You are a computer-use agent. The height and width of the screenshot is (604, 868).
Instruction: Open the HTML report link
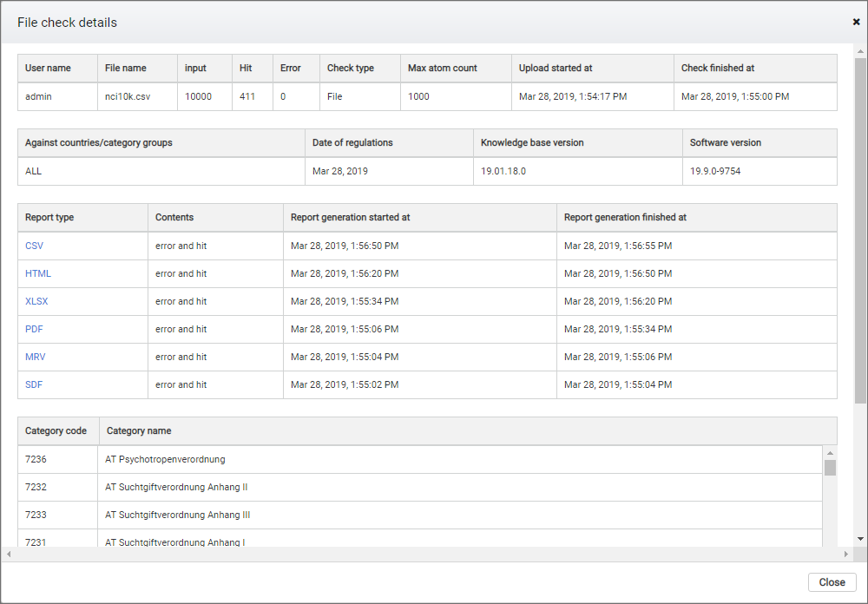pyautogui.click(x=38, y=273)
